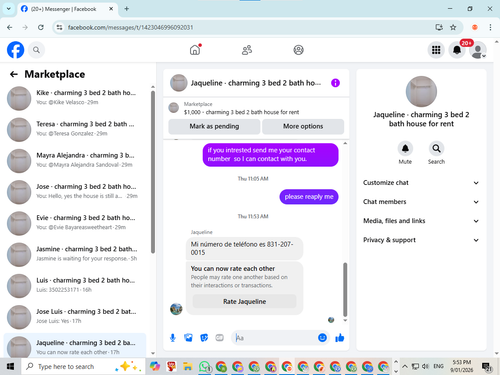Go to the Home feed icon

[x=195, y=50]
